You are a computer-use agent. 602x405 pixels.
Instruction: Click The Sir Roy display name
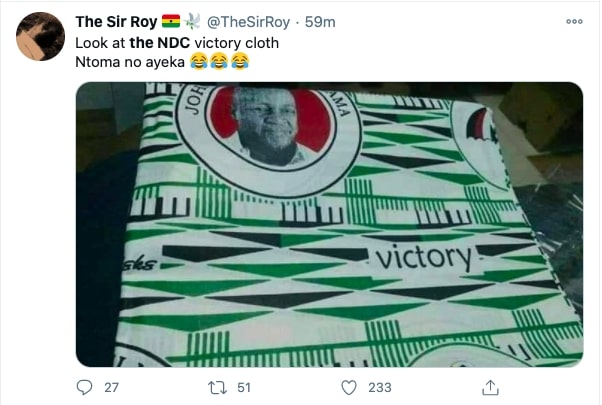[x=116, y=22]
